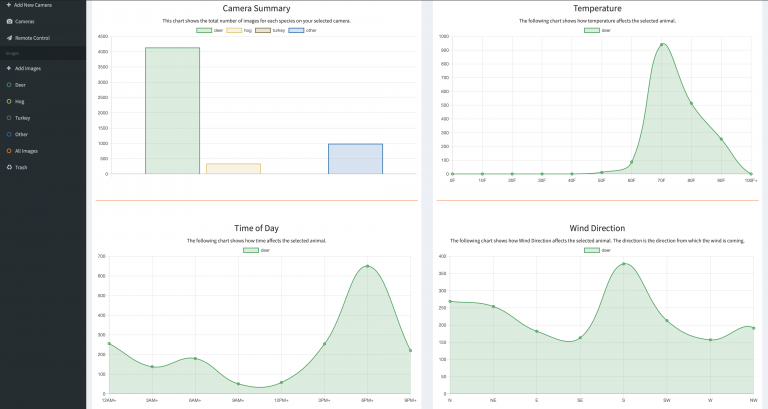Click the recycle icon beside Trash

pyautogui.click(x=8, y=167)
